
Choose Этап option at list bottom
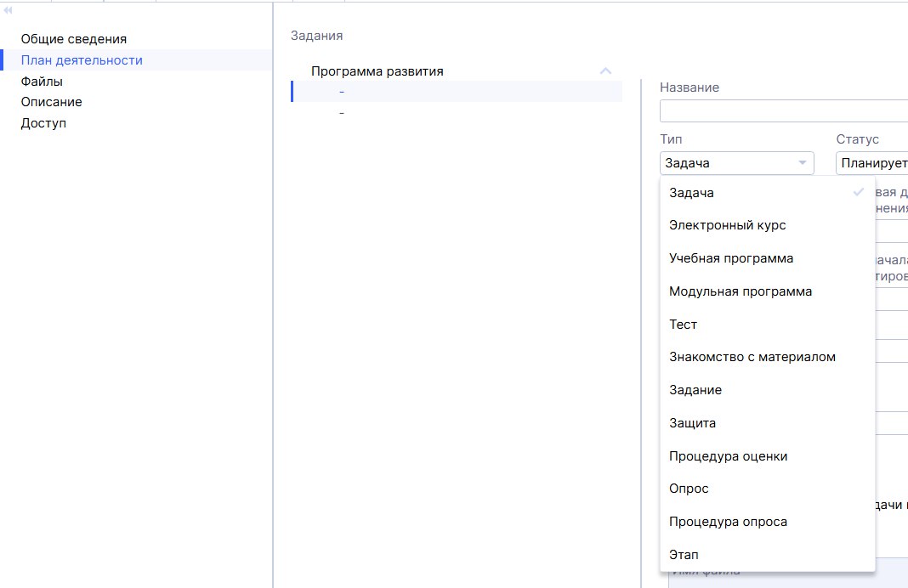tap(684, 555)
